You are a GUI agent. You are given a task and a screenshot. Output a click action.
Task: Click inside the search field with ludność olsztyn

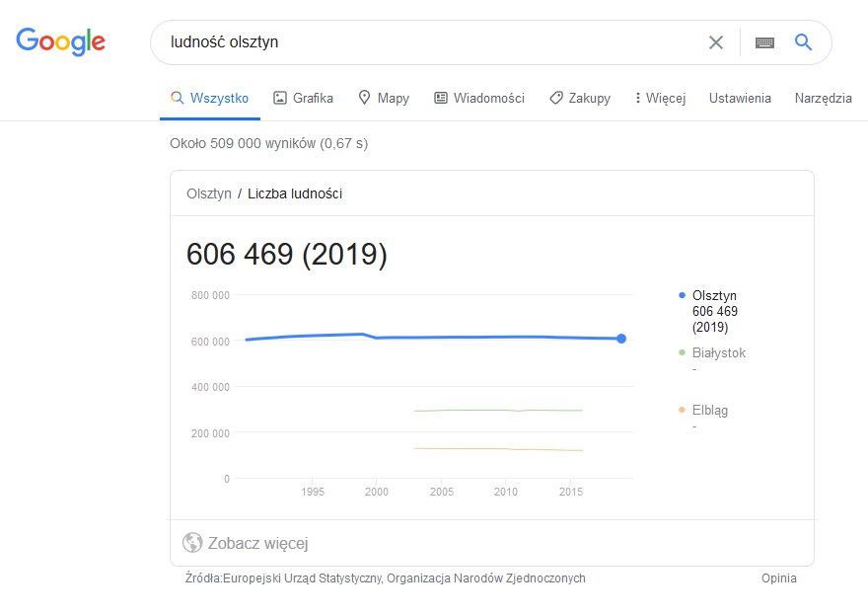coord(432,42)
